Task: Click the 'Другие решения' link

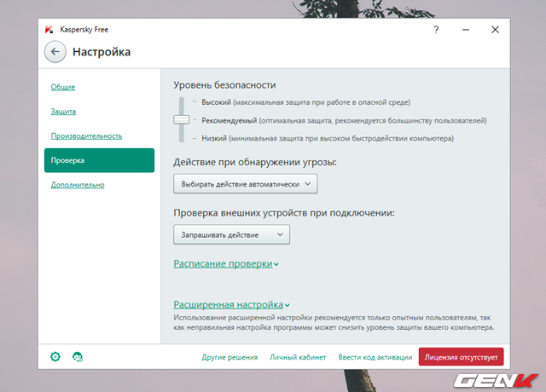Action: click(x=229, y=358)
